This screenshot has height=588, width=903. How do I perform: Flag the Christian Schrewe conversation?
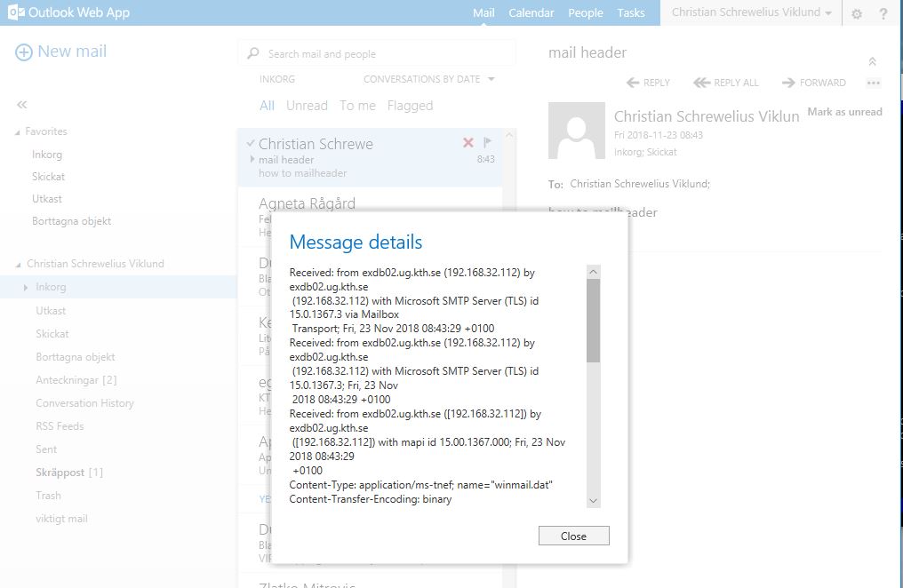pos(488,142)
